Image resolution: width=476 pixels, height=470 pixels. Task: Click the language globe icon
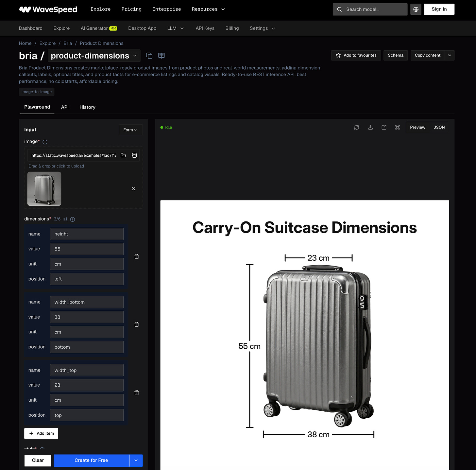click(416, 9)
